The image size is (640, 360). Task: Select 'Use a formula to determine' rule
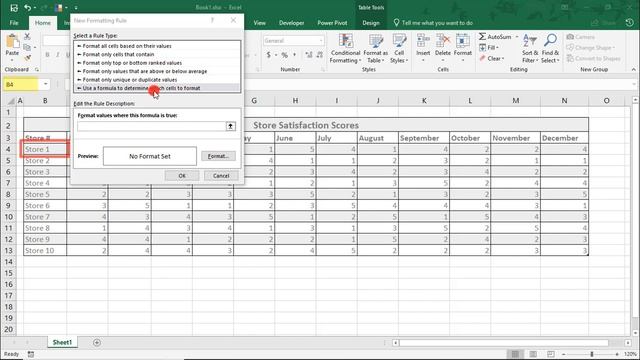157,88
